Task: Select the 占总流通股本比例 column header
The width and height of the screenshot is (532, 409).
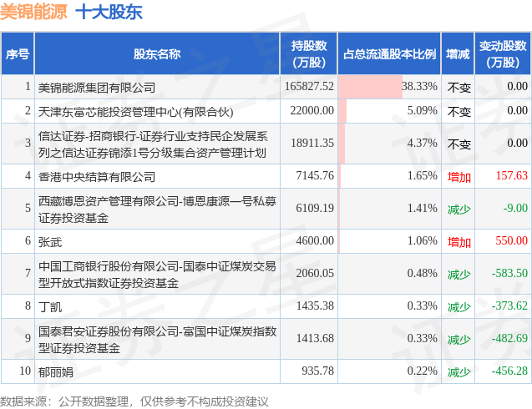Action: tap(389, 54)
